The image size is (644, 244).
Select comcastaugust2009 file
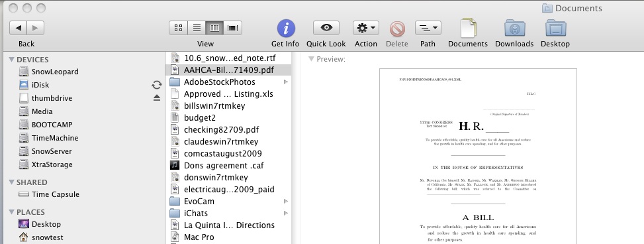pos(229,153)
